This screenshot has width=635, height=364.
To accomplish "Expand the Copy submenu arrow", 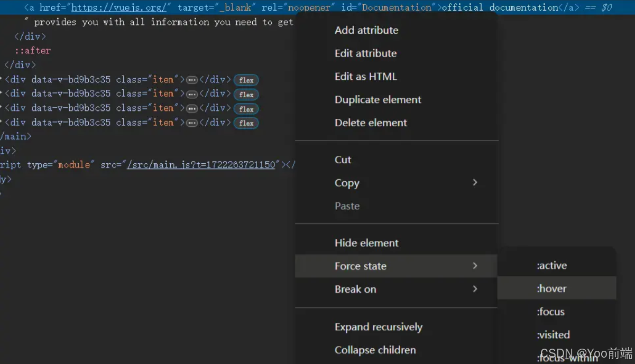I will click(x=475, y=182).
